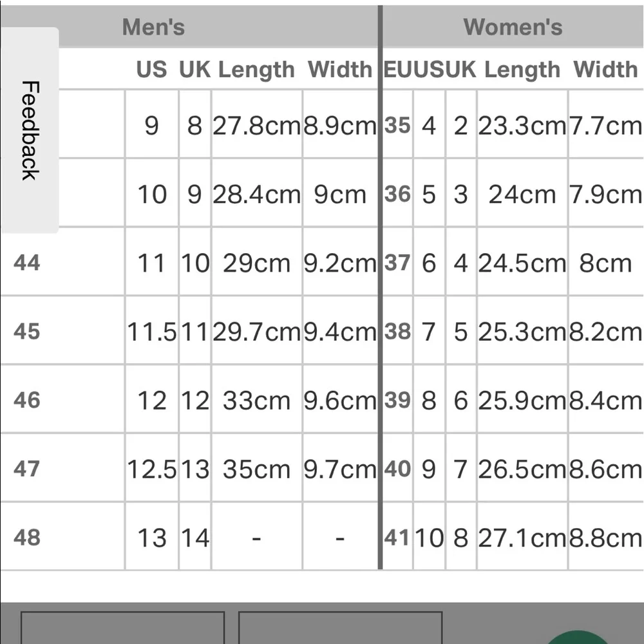
Task: Click the men's Length column heading
Action: pos(256,70)
